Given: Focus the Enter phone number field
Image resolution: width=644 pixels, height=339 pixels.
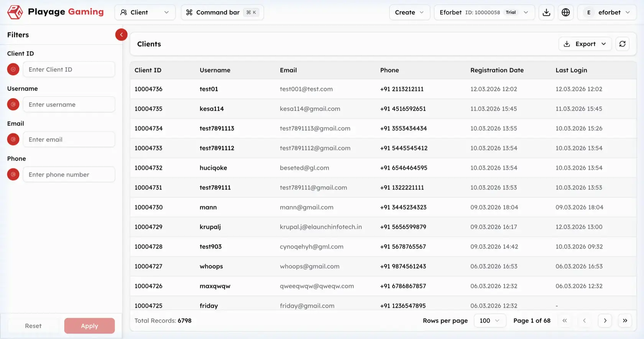Looking at the screenshot, I should pos(69,174).
